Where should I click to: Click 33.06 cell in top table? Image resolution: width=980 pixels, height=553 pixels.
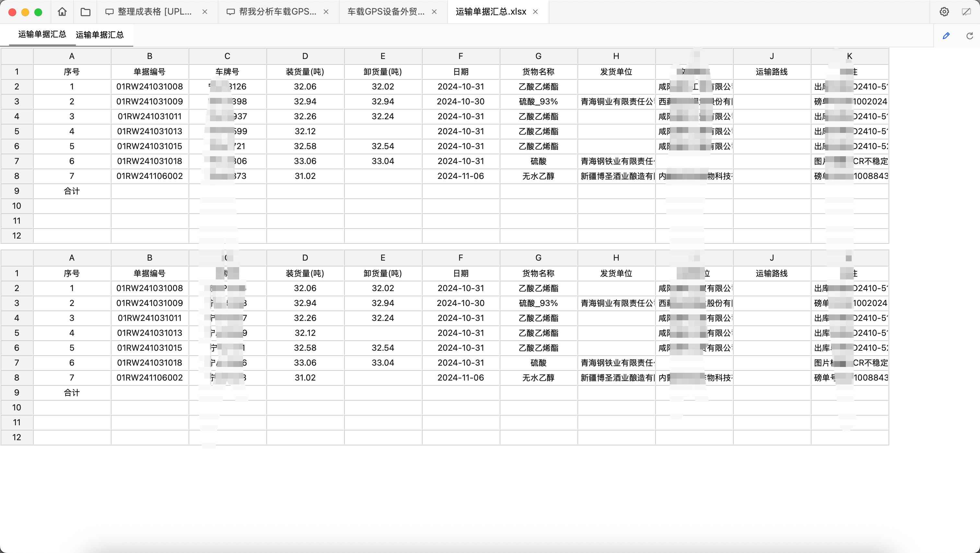[x=305, y=161]
